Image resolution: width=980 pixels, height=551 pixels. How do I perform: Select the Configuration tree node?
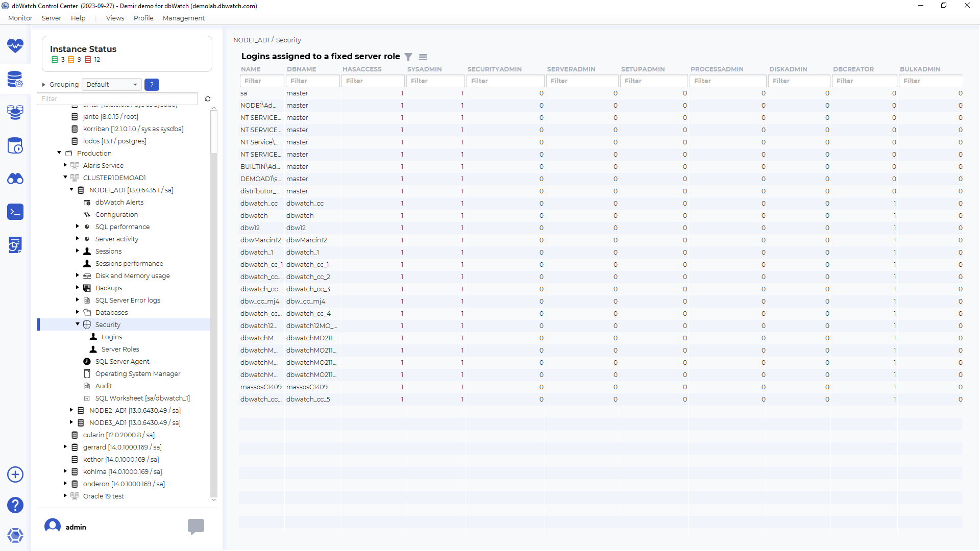116,215
